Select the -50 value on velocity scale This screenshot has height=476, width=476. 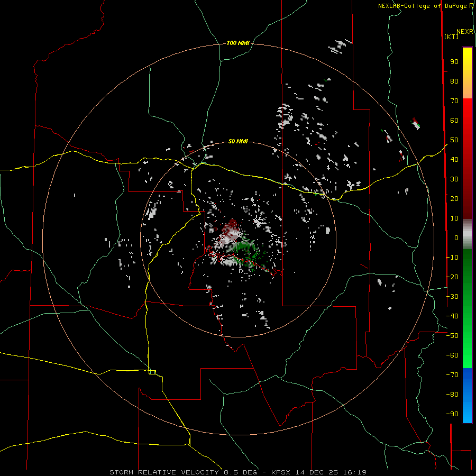coord(452,336)
